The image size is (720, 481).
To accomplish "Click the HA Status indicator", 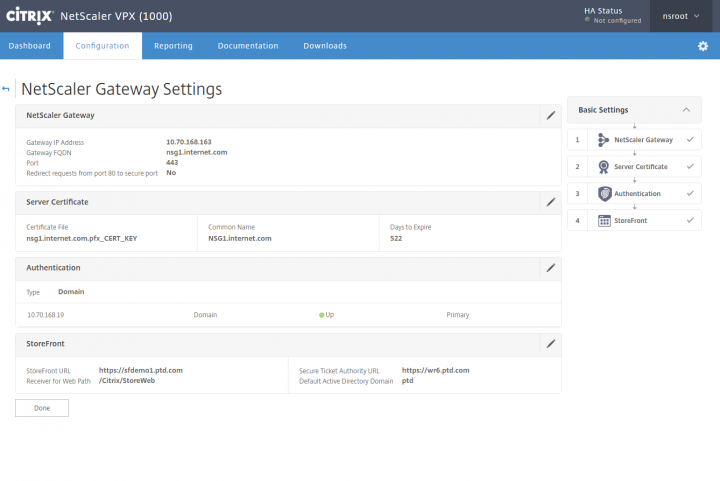I will (x=610, y=15).
